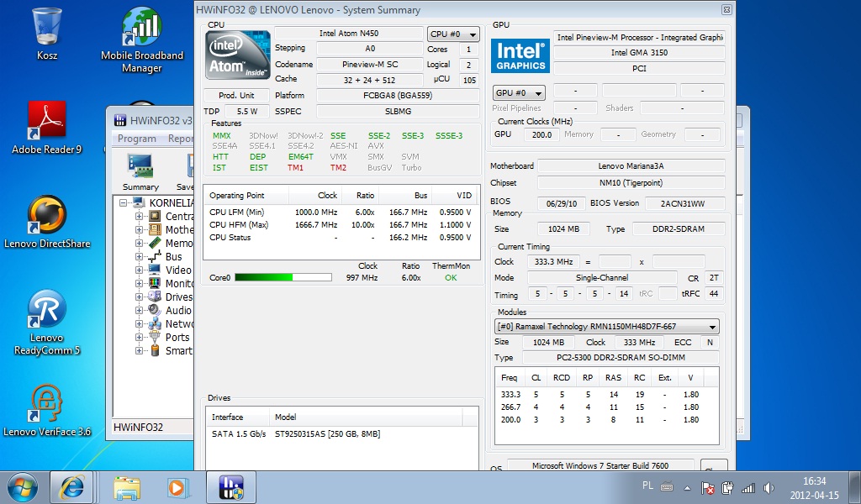Open the clock showing 16:34
This screenshot has height=504, width=861.
[x=814, y=481]
